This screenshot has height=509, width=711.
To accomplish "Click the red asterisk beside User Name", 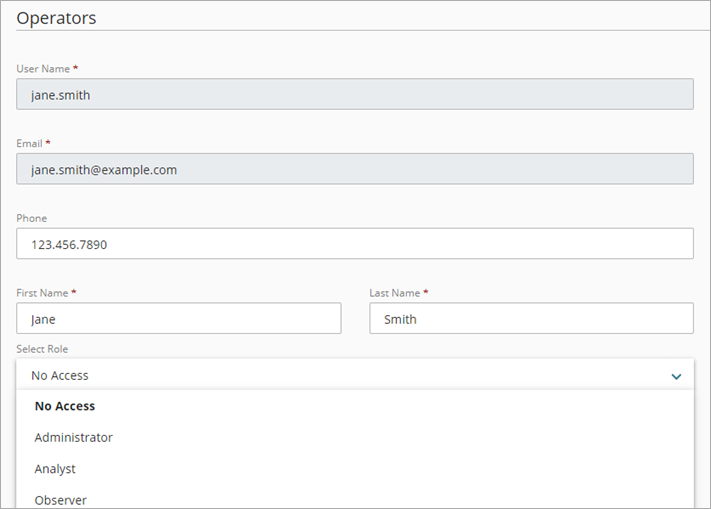I will pyautogui.click(x=75, y=68).
